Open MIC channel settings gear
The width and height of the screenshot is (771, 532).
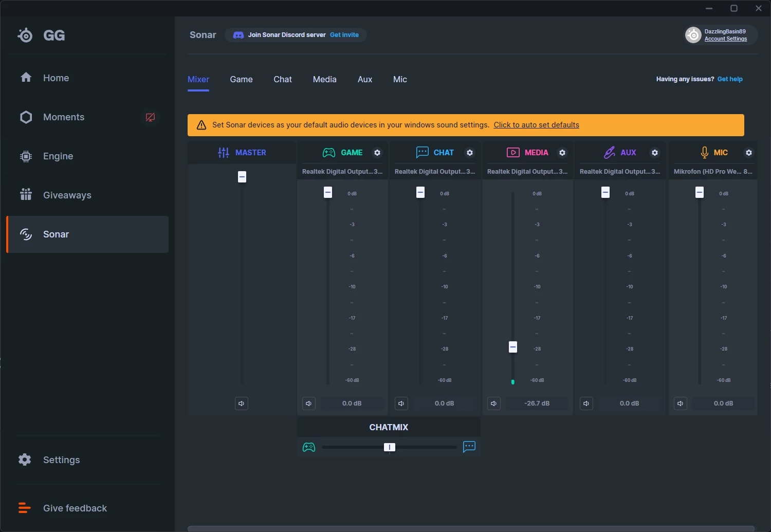click(x=749, y=153)
